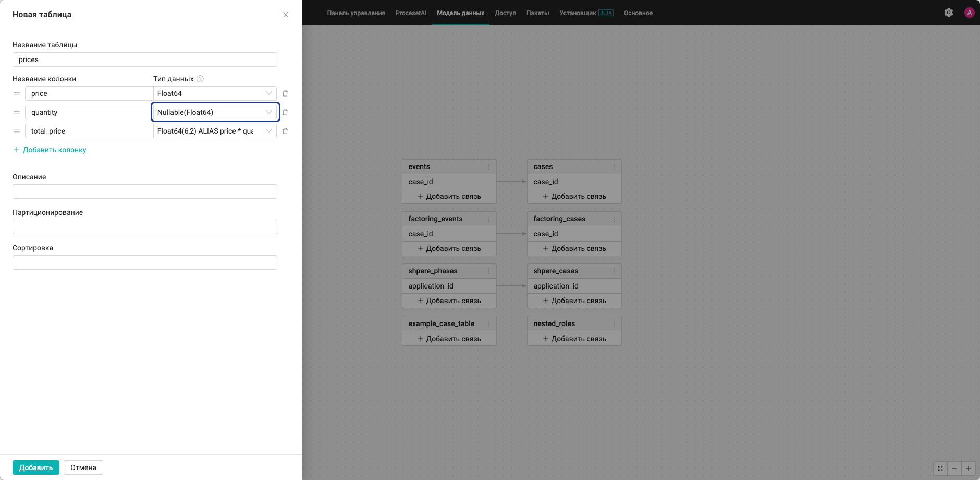
Task: Open the data type help icon
Action: (200, 79)
